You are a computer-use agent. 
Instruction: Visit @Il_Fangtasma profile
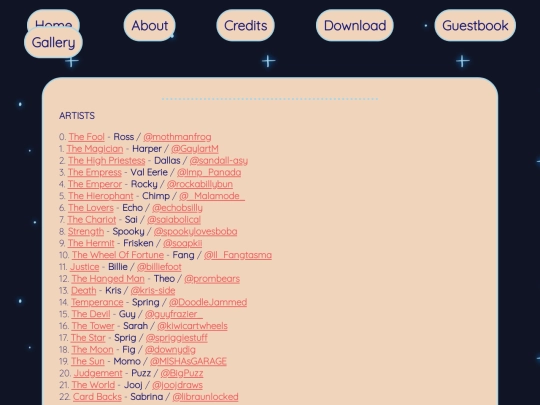[x=238, y=255]
